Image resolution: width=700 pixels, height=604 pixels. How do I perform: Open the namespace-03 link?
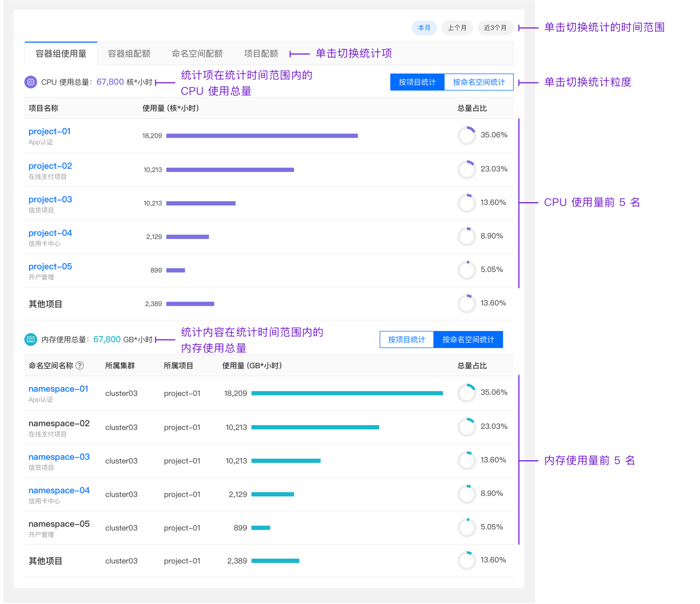59,457
